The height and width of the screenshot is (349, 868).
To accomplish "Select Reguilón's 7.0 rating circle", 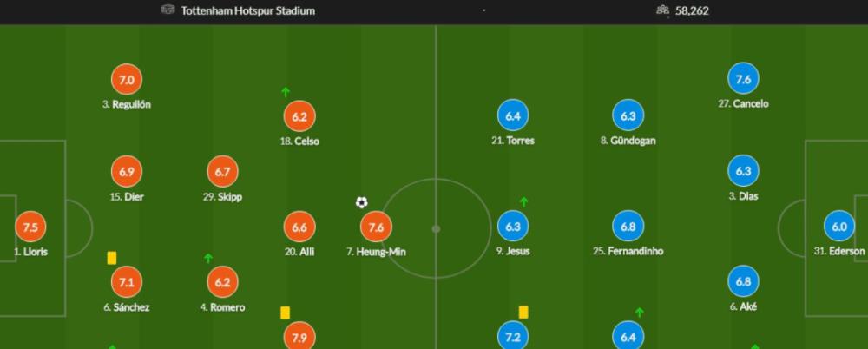I will click(127, 80).
